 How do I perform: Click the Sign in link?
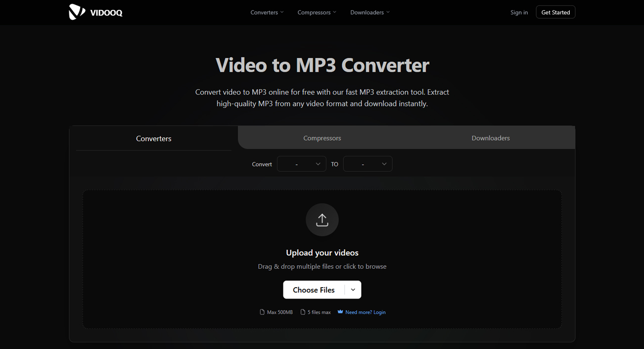coord(519,12)
